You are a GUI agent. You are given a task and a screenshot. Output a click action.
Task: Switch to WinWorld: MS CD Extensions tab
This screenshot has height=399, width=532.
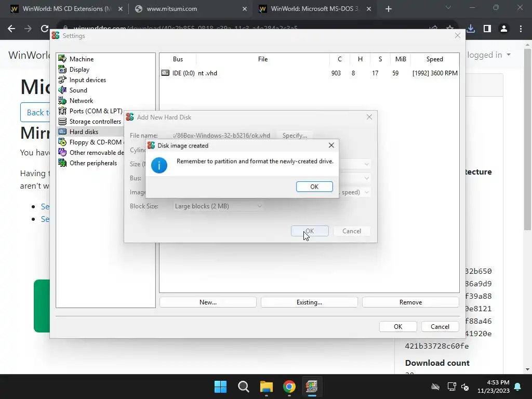point(66,9)
